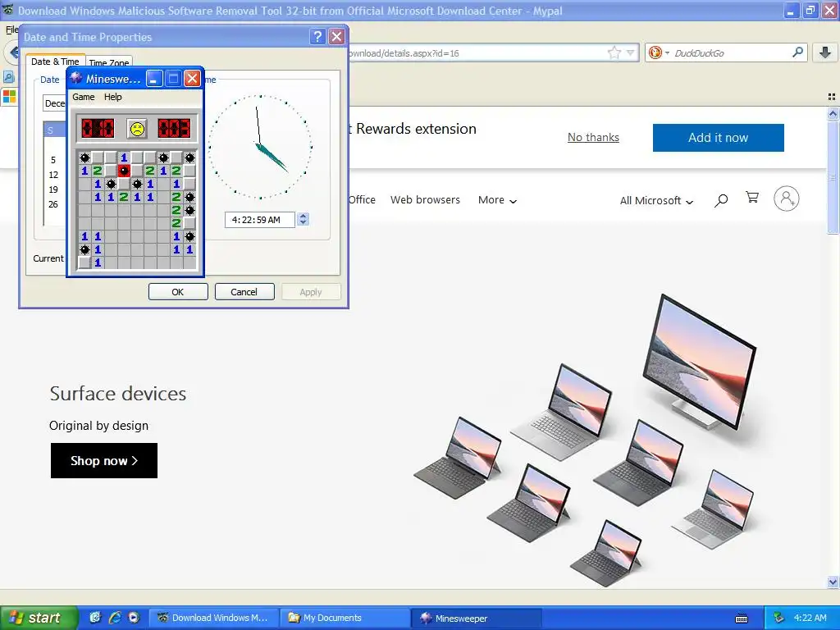Expand the More navigation dropdown
The height and width of the screenshot is (630, 840).
tap(497, 200)
